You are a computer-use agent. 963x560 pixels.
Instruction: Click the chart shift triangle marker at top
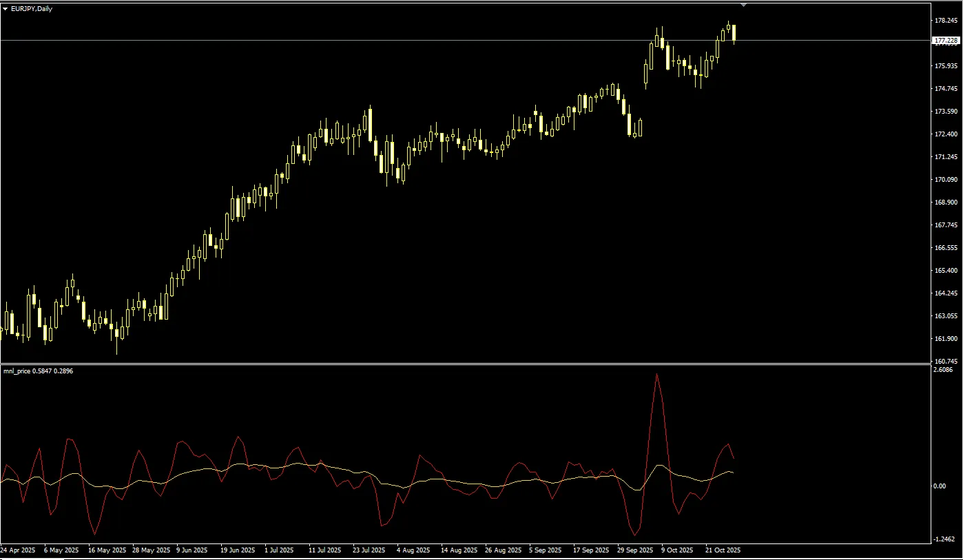[x=743, y=5]
